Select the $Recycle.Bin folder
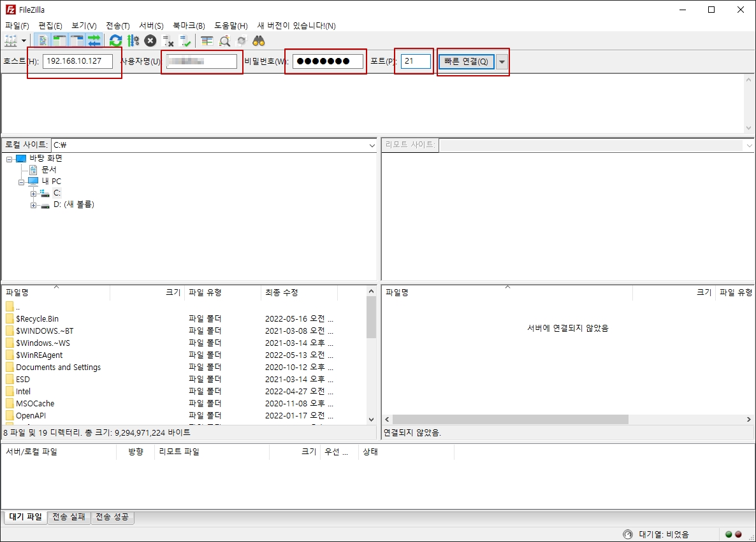This screenshot has height=542, width=756. 37,319
